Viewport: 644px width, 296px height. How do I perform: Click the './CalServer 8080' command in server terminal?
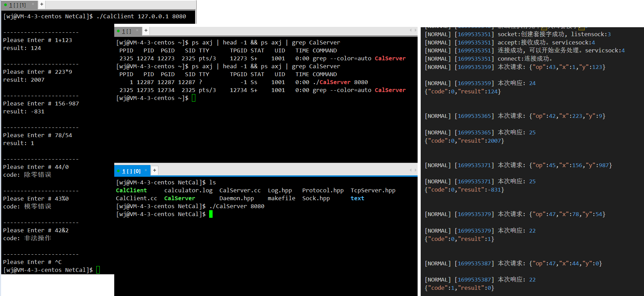point(237,206)
